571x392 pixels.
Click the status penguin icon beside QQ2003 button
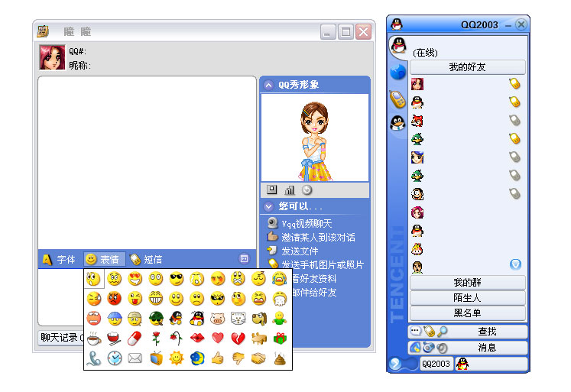pyautogui.click(x=462, y=364)
